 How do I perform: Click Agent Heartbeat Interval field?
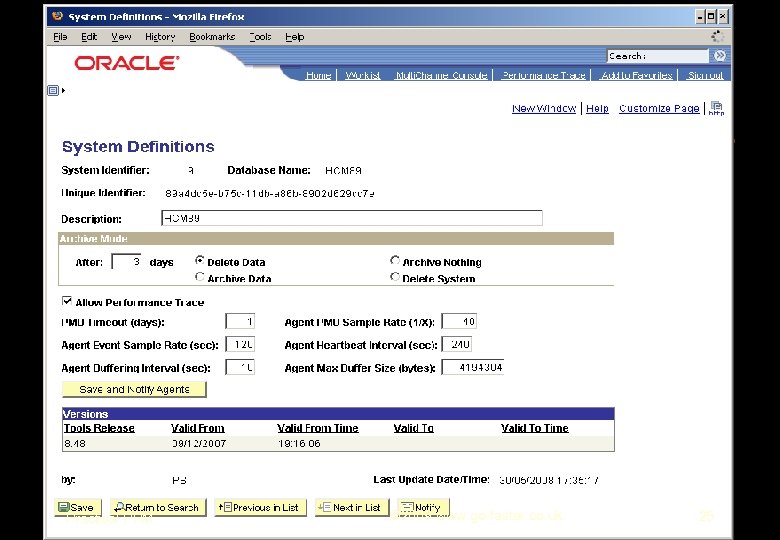click(x=457, y=344)
